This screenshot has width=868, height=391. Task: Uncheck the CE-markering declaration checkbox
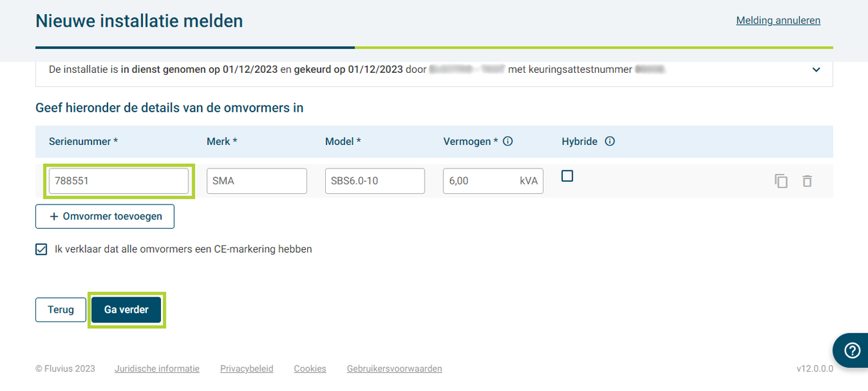pos(41,249)
